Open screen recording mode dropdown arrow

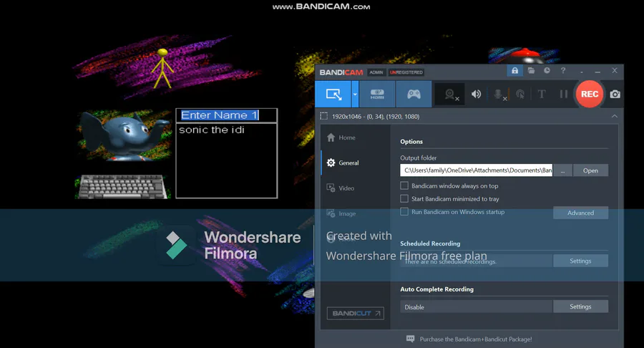[x=355, y=94]
